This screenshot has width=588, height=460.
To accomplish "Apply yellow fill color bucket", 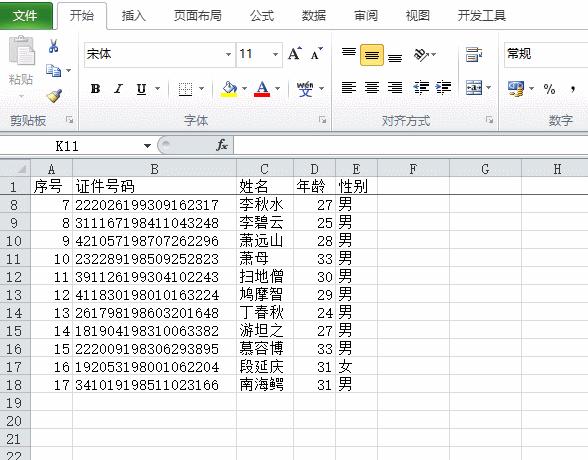I will (x=229, y=89).
